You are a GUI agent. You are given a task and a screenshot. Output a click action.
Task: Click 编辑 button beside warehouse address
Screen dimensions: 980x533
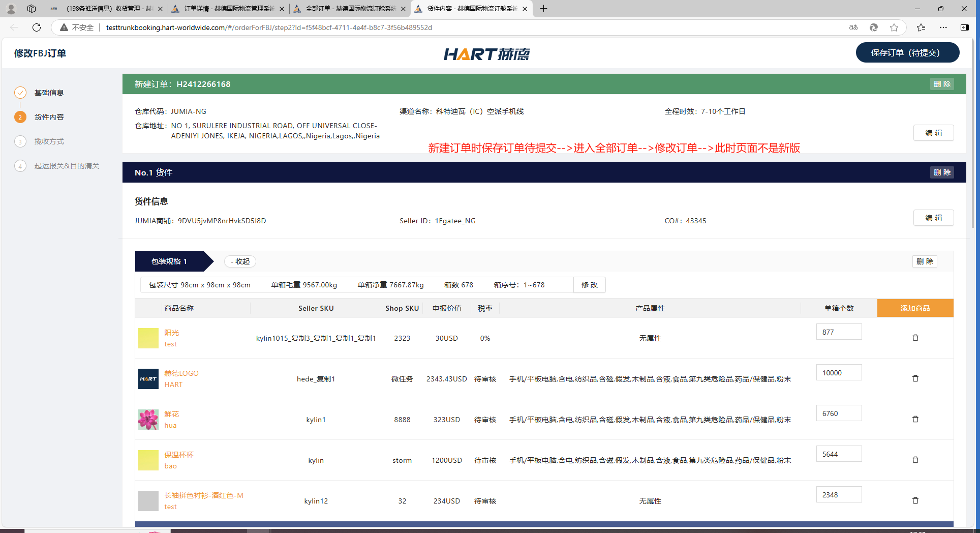[x=933, y=133]
